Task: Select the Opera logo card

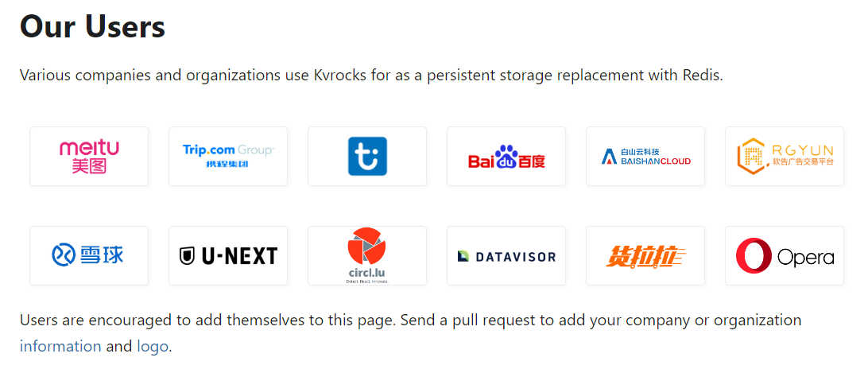Action: (x=785, y=255)
